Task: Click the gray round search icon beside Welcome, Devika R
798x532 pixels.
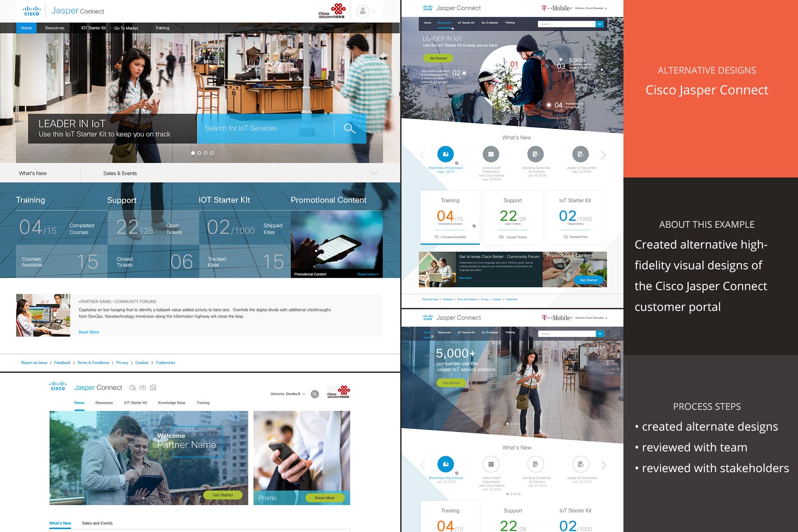Action: pyautogui.click(x=315, y=394)
